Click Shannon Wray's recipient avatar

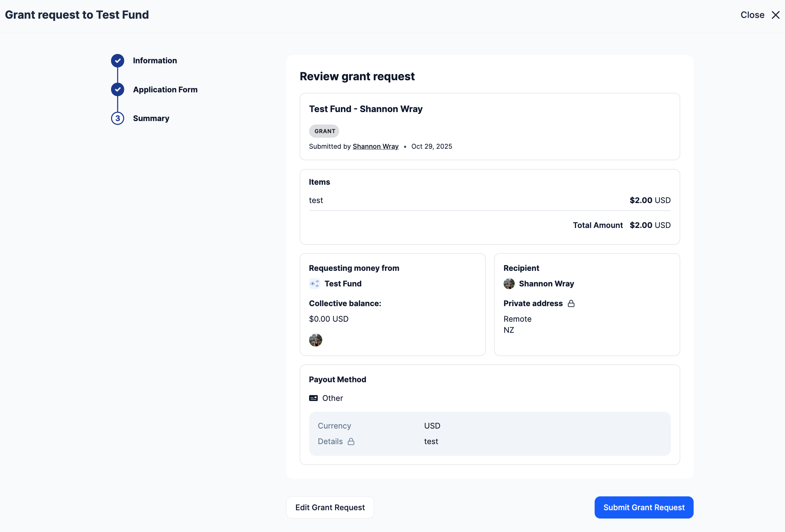[509, 284]
